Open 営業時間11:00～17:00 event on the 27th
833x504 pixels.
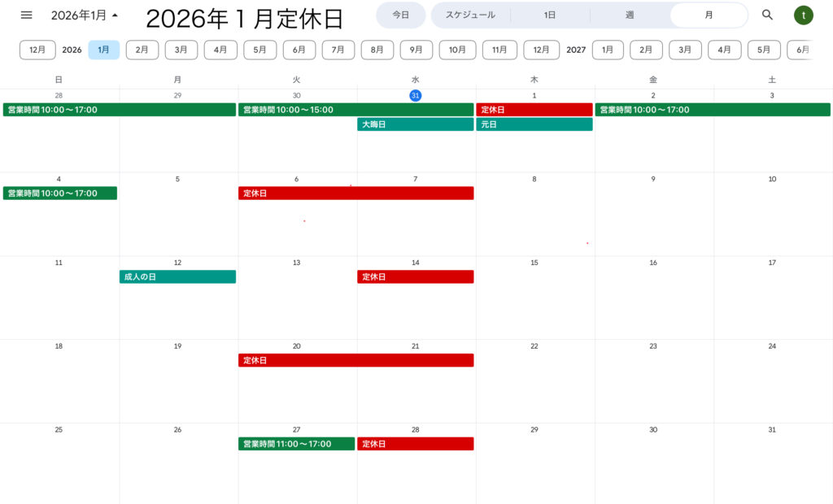[296, 444]
